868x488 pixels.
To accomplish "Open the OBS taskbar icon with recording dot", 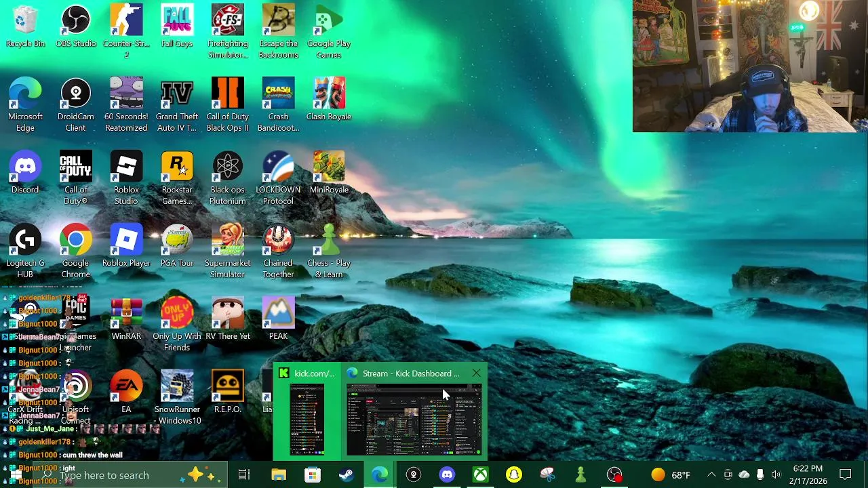I will (614, 475).
